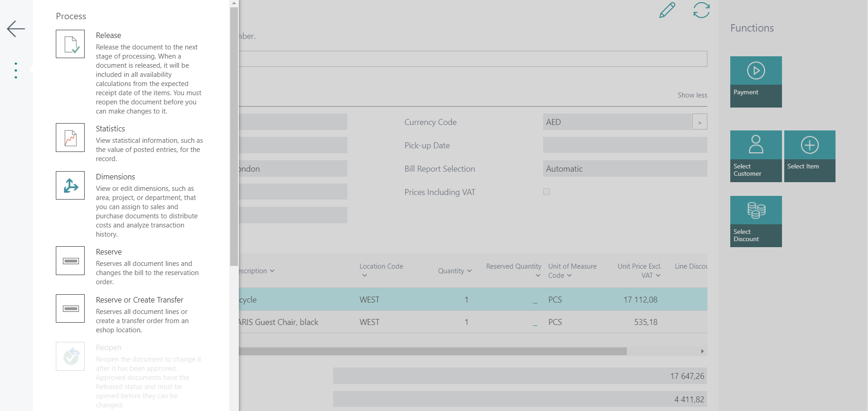Go back using the left arrow
The height and width of the screenshot is (411, 868).
pos(16,29)
